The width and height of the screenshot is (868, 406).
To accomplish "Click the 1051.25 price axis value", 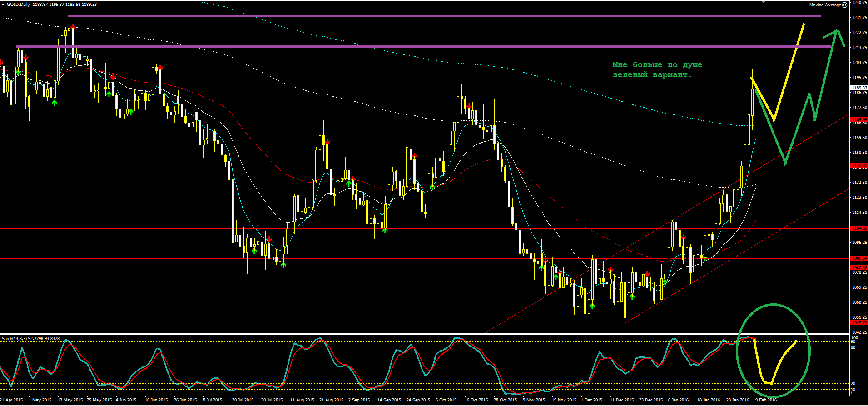I will pos(859,317).
